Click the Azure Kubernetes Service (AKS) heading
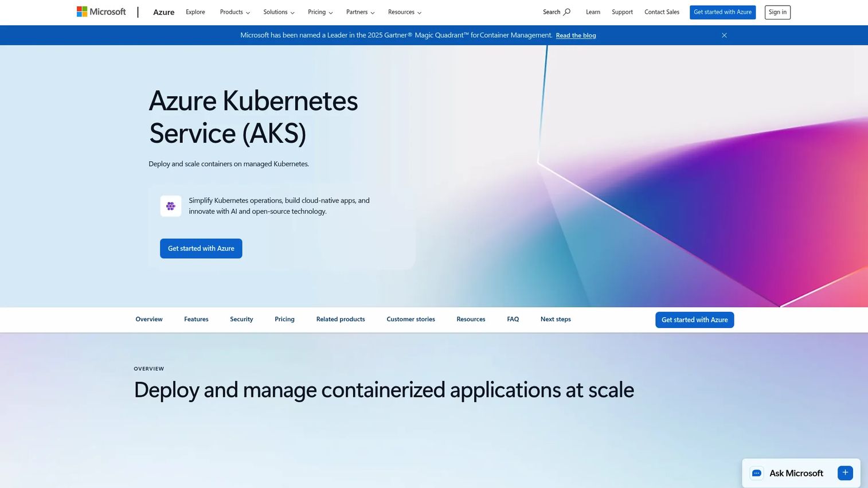 coord(253,117)
